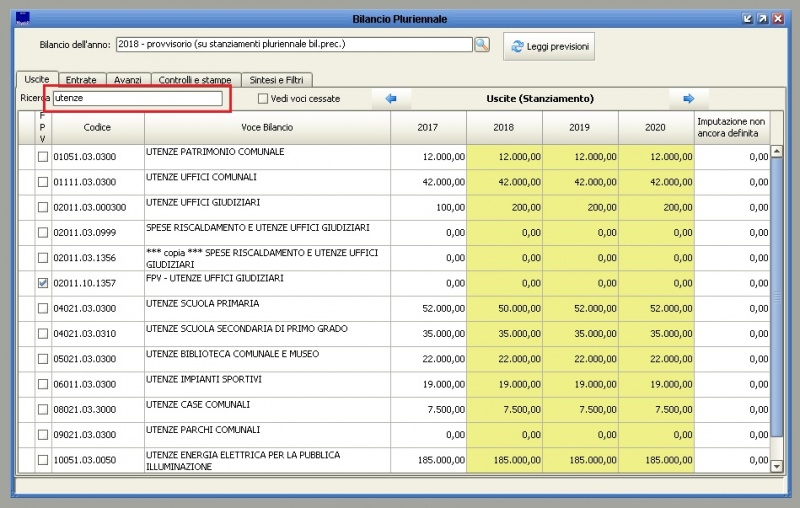This screenshot has width=800, height=508.
Task: Click the right blue arrow near Uscite header
Action: click(x=689, y=99)
